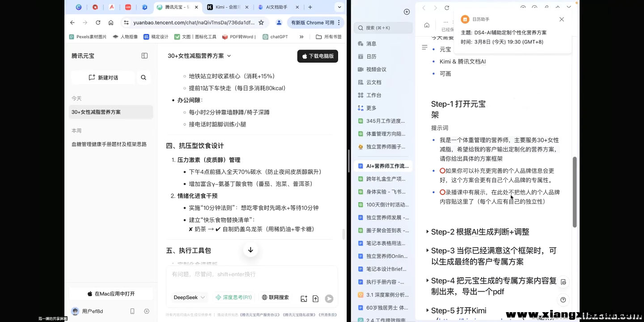Reload the Yuanbao page in Chrome

(98, 22)
